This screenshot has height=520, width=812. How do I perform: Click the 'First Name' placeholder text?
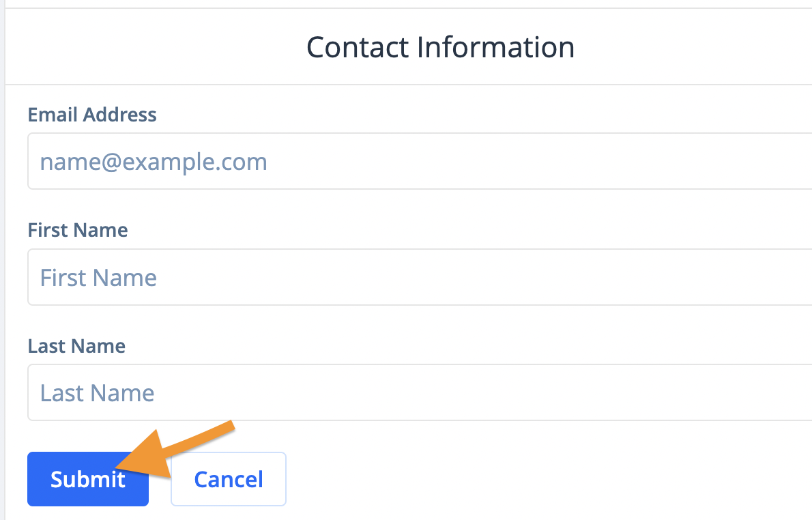click(98, 278)
